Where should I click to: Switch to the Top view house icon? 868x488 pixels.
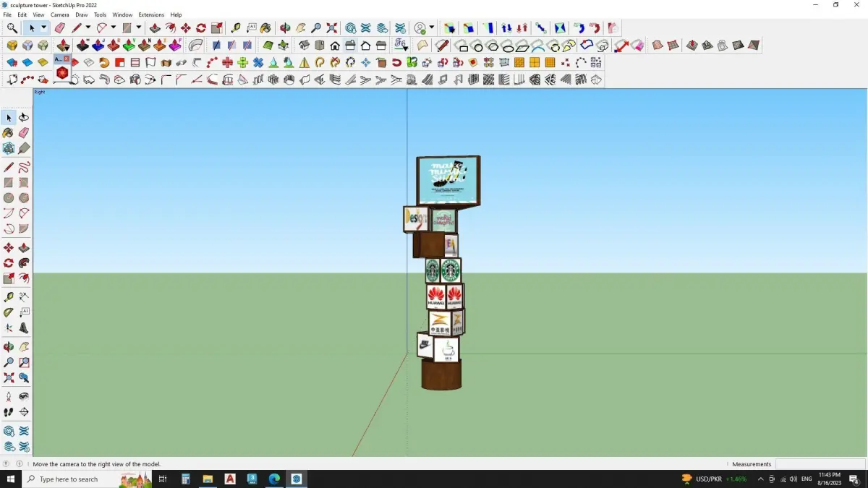[320, 46]
